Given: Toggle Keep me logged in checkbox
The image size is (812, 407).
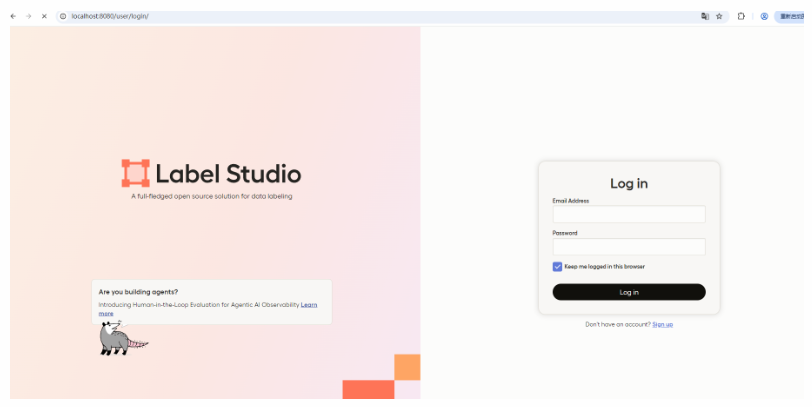Looking at the screenshot, I should tap(557, 267).
